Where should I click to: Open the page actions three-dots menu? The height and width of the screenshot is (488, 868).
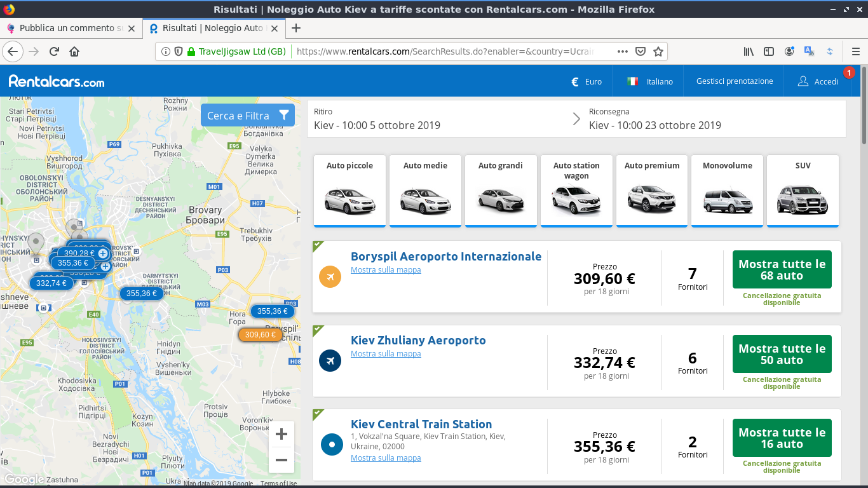coord(622,51)
